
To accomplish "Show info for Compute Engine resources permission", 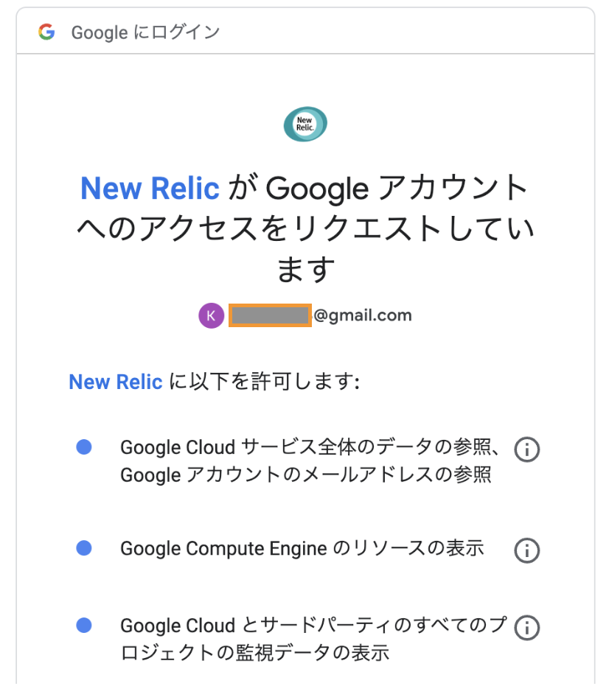I will click(526, 550).
